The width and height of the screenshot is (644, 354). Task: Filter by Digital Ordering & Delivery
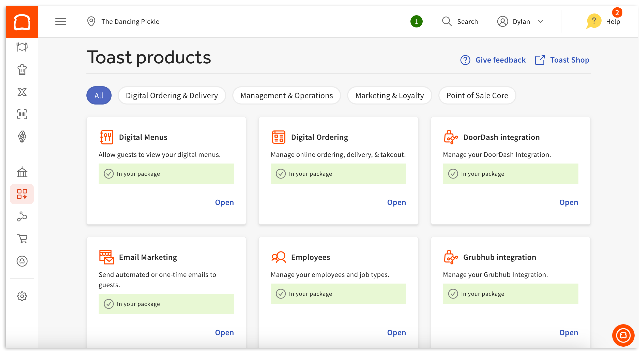[x=172, y=96]
